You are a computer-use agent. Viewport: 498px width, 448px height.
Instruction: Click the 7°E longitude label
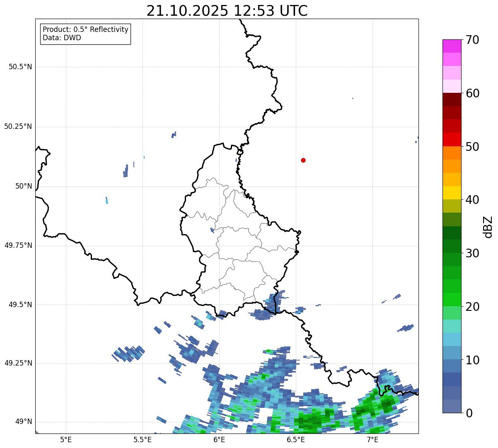[372, 440]
